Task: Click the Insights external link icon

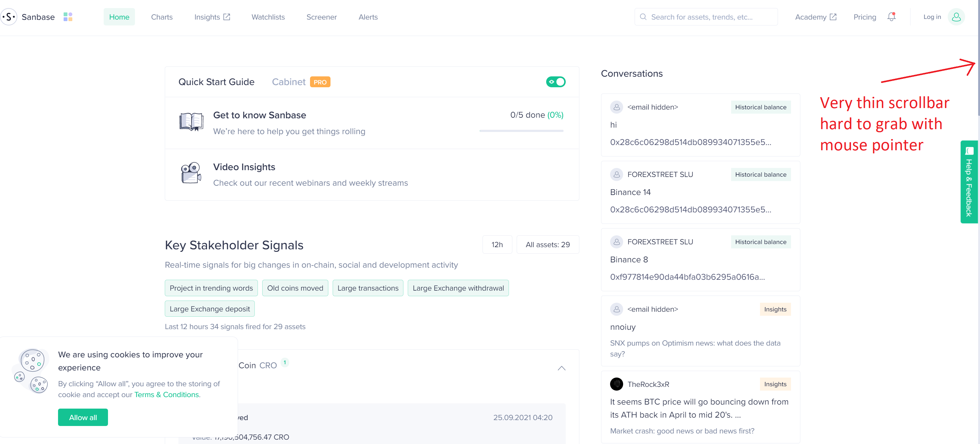Action: click(227, 17)
